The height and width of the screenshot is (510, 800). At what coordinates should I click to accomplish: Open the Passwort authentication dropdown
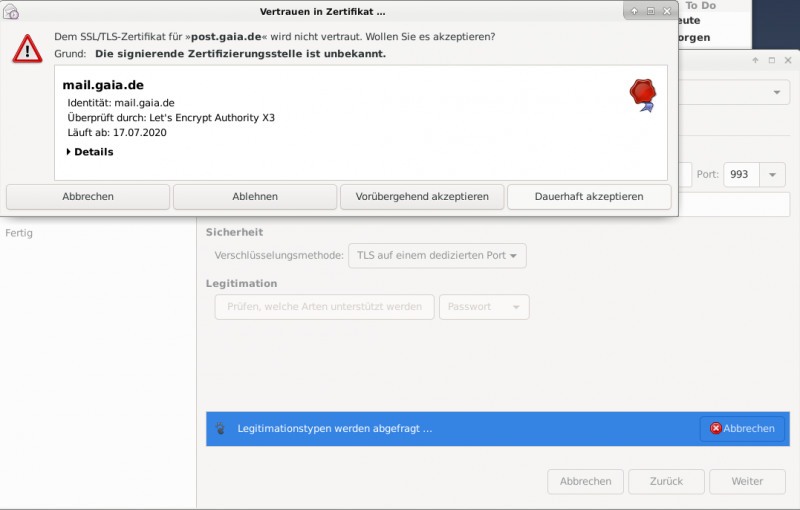(484, 307)
